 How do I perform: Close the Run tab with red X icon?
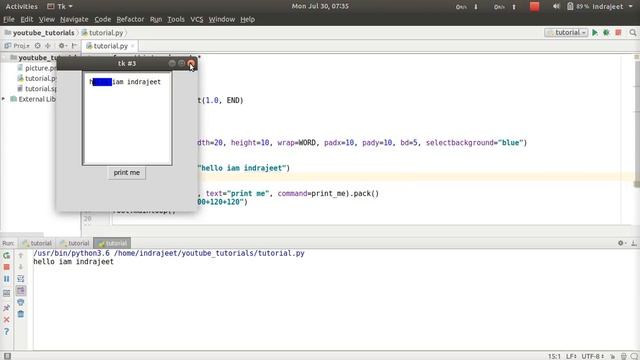pyautogui.click(x=7, y=320)
